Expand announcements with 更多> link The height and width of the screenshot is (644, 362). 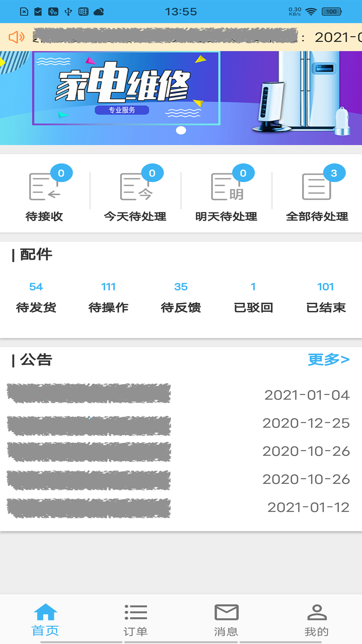[328, 360]
